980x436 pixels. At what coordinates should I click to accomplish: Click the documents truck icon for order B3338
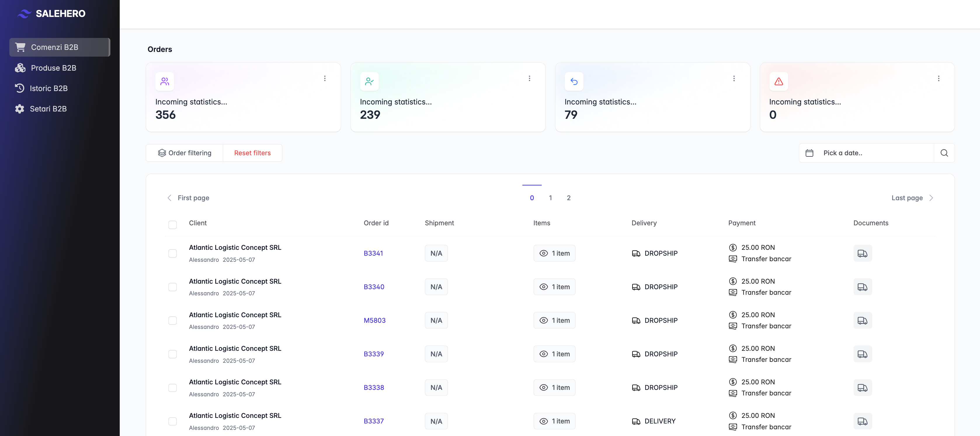pyautogui.click(x=862, y=388)
